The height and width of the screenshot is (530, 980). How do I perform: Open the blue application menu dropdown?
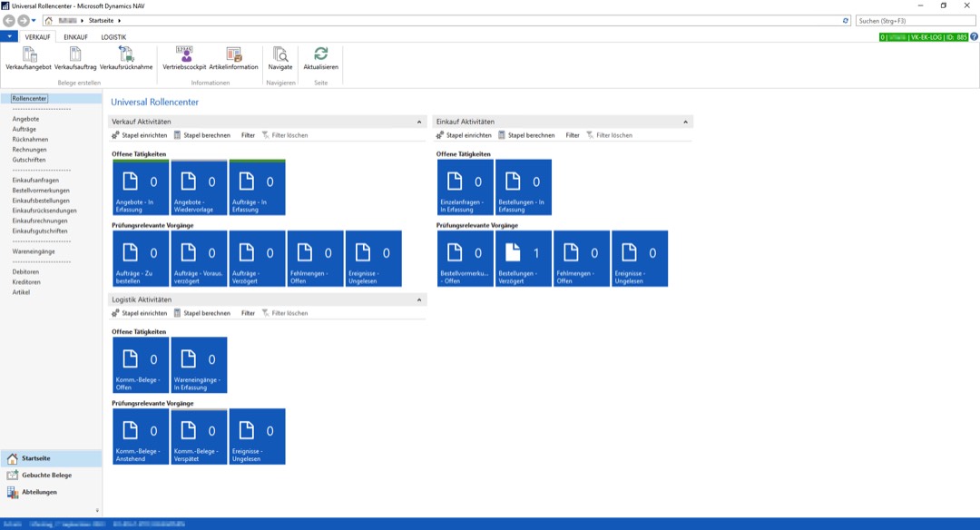(x=9, y=36)
